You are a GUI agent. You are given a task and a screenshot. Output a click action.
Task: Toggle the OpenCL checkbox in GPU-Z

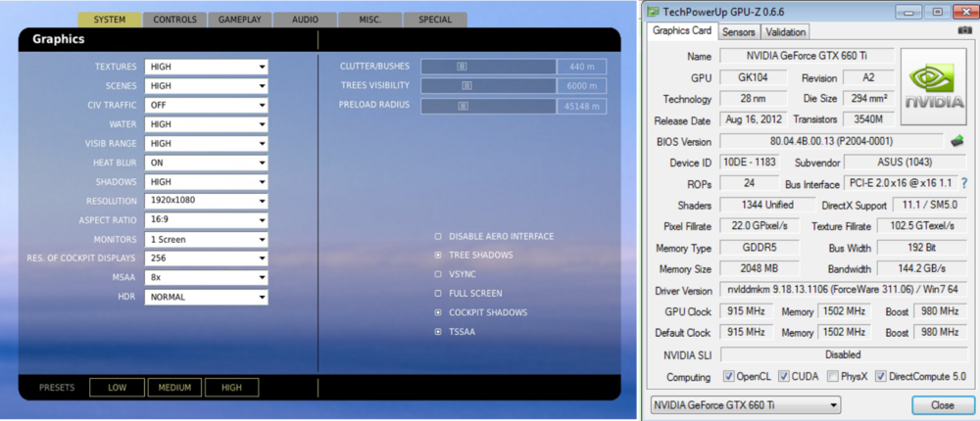tap(729, 376)
